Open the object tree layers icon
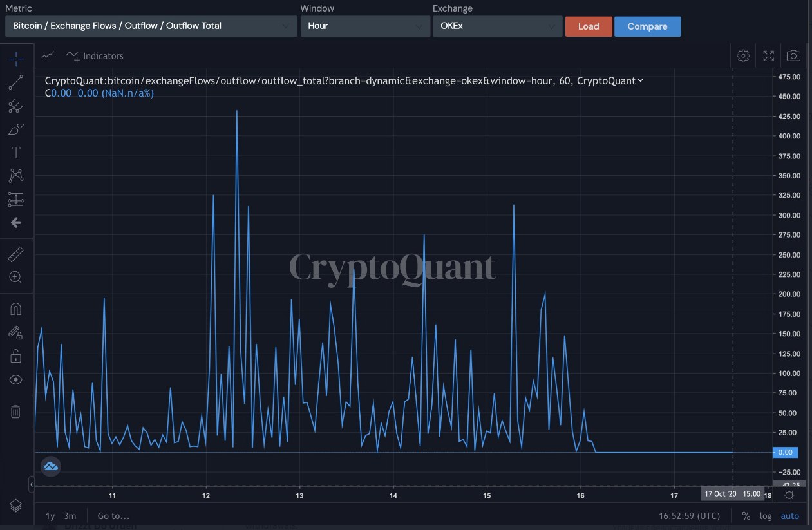Image resolution: width=812 pixels, height=530 pixels. point(16,505)
